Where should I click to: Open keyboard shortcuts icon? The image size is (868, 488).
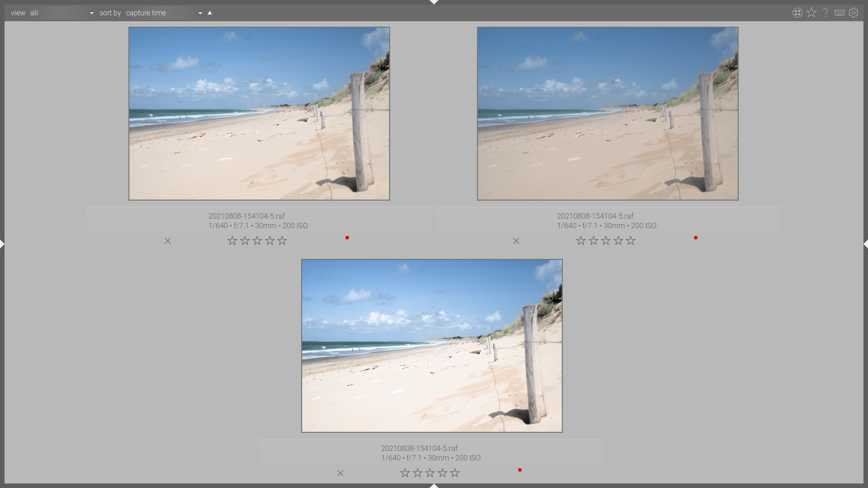pos(840,13)
